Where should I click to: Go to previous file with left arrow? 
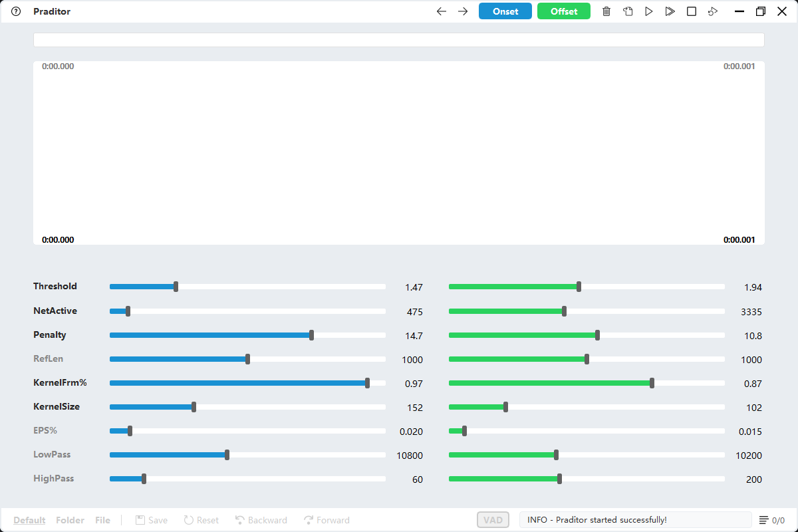click(442, 11)
